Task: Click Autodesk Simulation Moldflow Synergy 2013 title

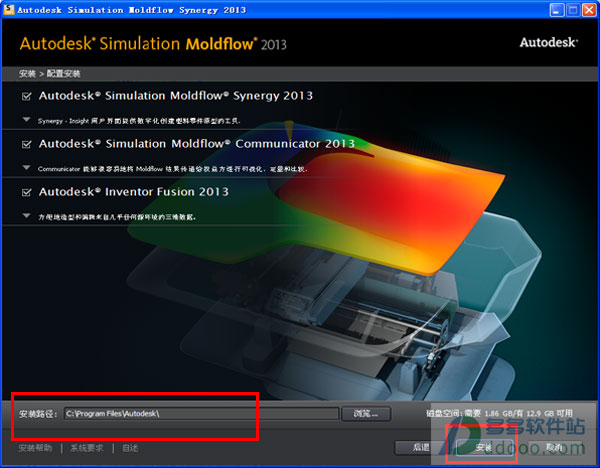Action: [176, 96]
